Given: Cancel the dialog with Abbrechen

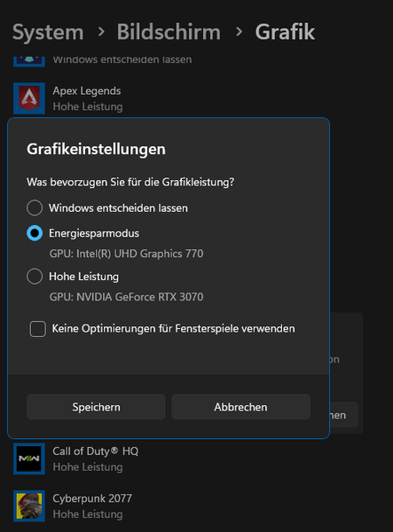Looking at the screenshot, I should [240, 407].
